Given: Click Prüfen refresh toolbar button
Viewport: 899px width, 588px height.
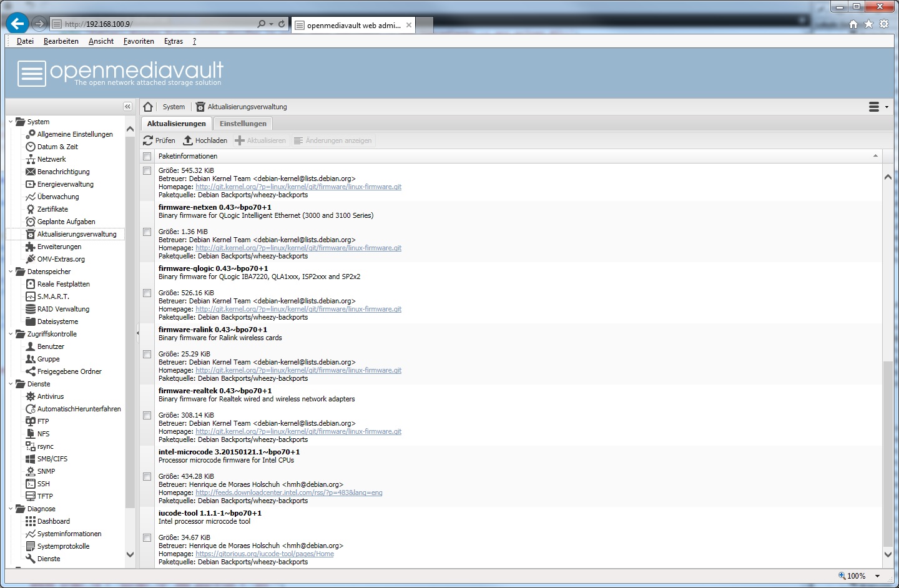Looking at the screenshot, I should (x=159, y=140).
